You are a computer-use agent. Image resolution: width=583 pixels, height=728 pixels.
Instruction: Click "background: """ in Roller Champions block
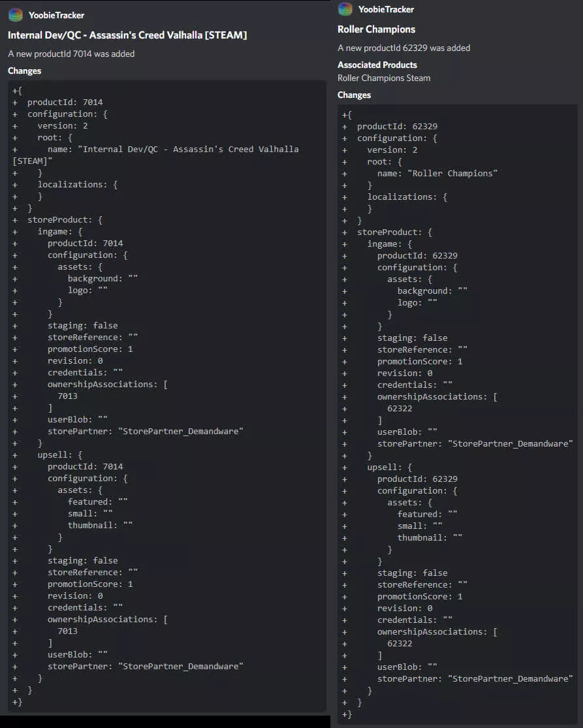(432, 291)
